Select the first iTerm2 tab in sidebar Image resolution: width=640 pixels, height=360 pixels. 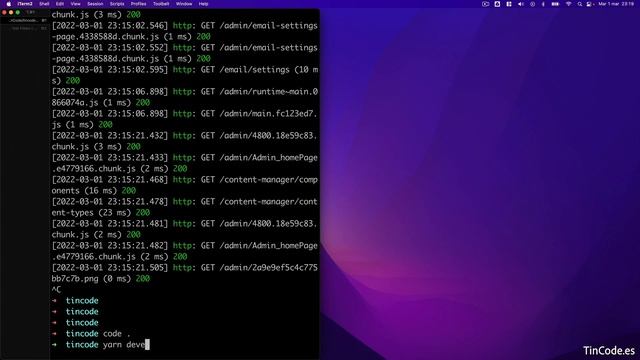pos(24,20)
